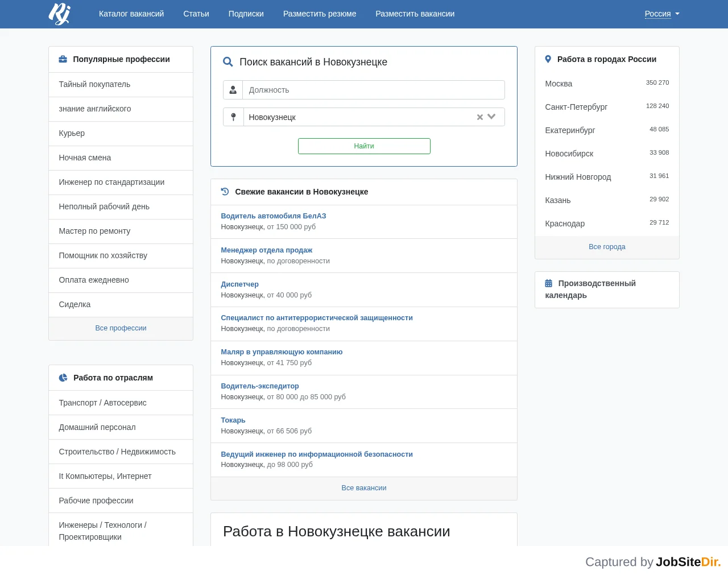728x579 pixels.
Task: Click the calendar icon beside Производственный календарь
Action: 549,283
